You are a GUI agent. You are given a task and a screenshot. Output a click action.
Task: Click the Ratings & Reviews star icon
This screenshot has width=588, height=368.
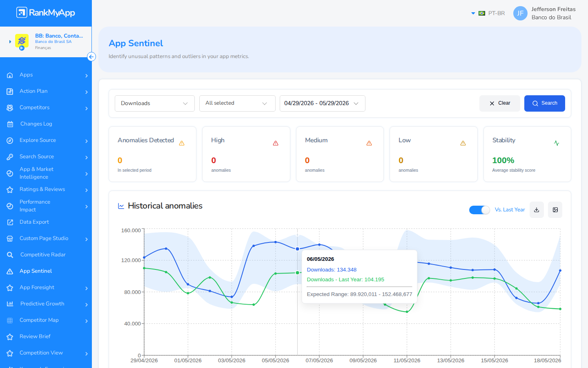tap(10, 190)
